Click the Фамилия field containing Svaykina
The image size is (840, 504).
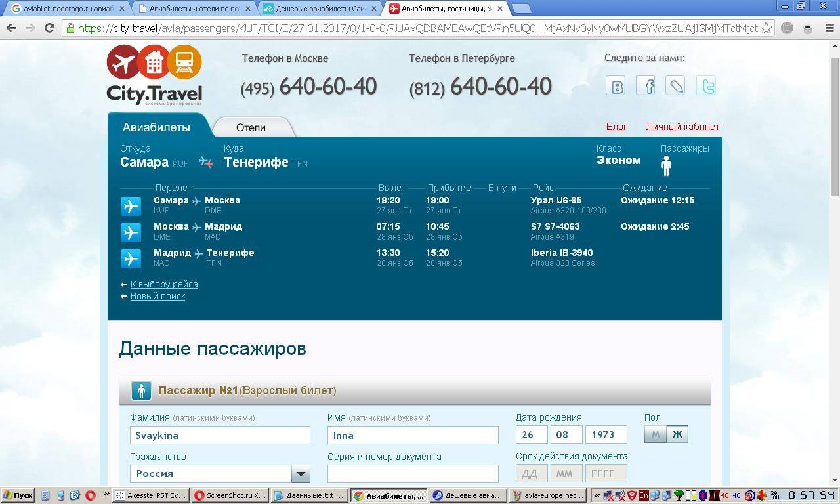click(220, 435)
